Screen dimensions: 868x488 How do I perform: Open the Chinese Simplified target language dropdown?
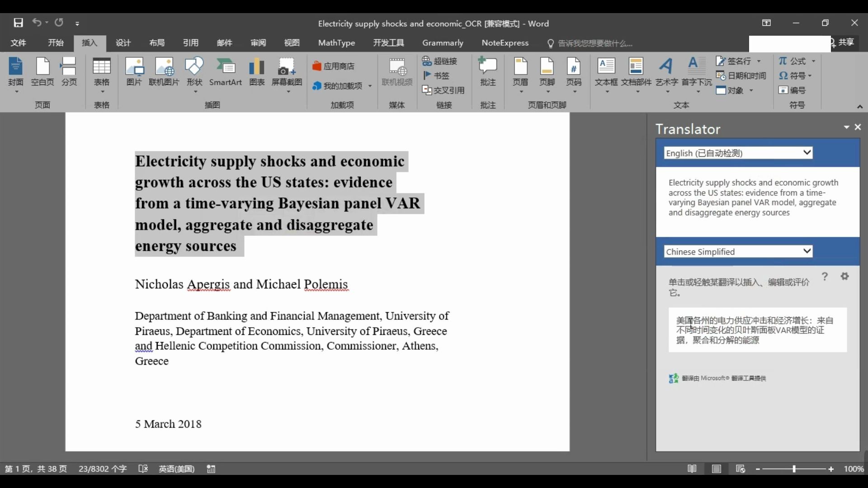pyautogui.click(x=807, y=251)
